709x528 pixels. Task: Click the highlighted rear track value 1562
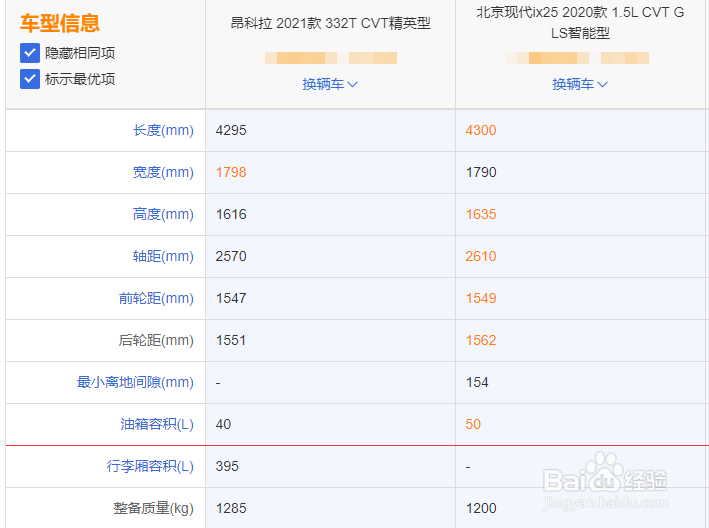(481, 340)
